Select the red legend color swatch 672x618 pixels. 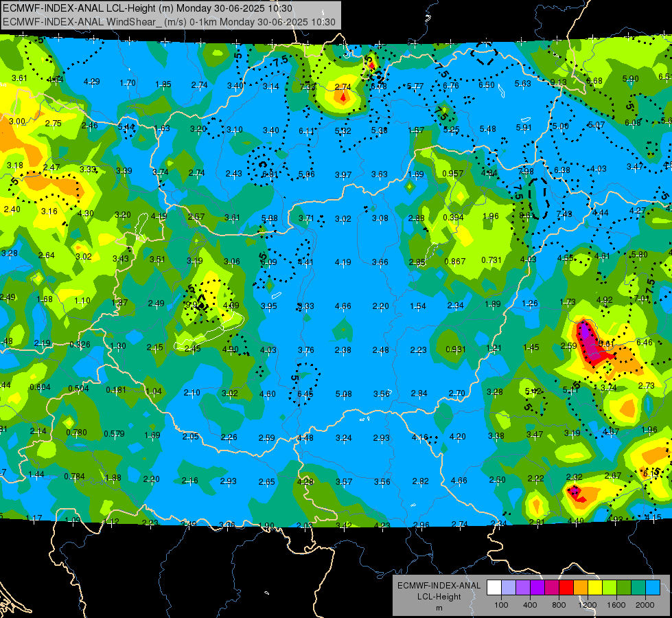tap(566, 588)
